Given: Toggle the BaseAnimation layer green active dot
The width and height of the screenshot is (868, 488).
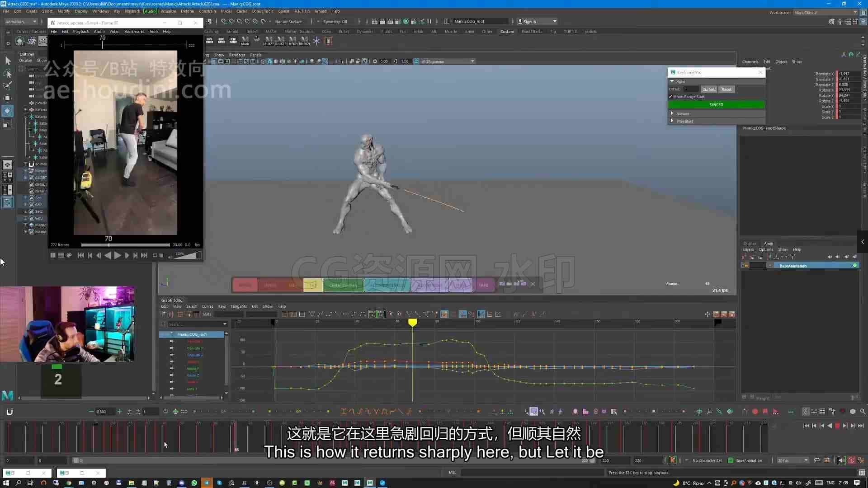Looking at the screenshot, I should (x=855, y=265).
